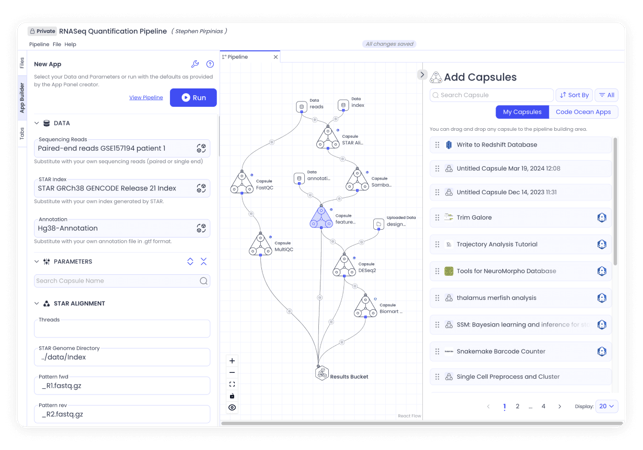Open the All filter dropdown
Image resolution: width=643 pixels, height=450 pixels.
[607, 95]
